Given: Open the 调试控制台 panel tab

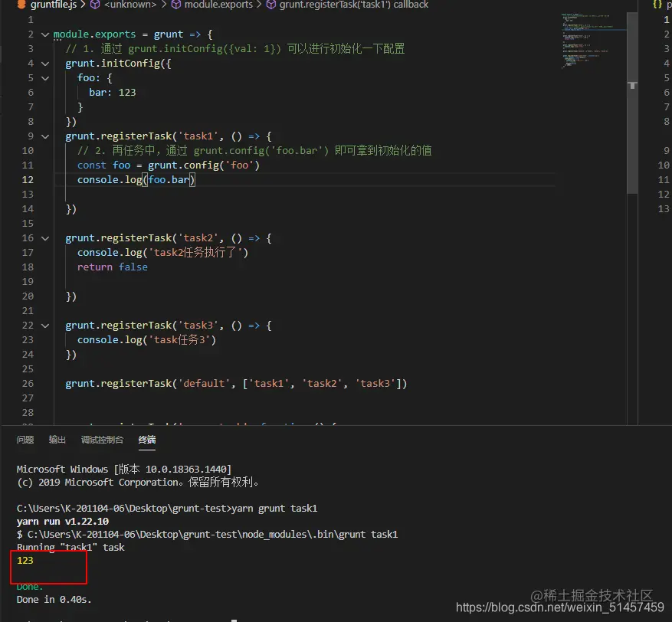Looking at the screenshot, I should click(x=102, y=440).
